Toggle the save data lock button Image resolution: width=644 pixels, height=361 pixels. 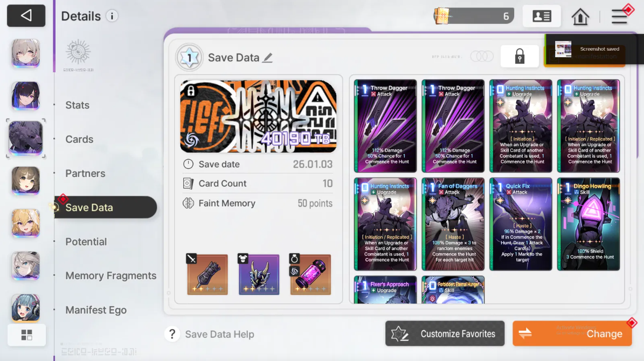pos(520,56)
